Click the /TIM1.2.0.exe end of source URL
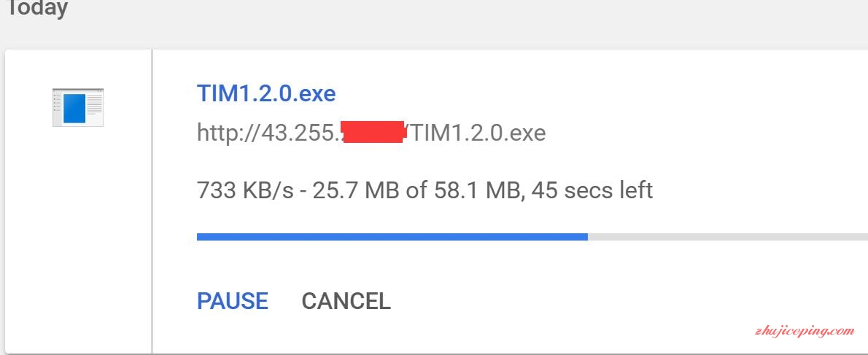This screenshot has width=868, height=355. point(476,133)
